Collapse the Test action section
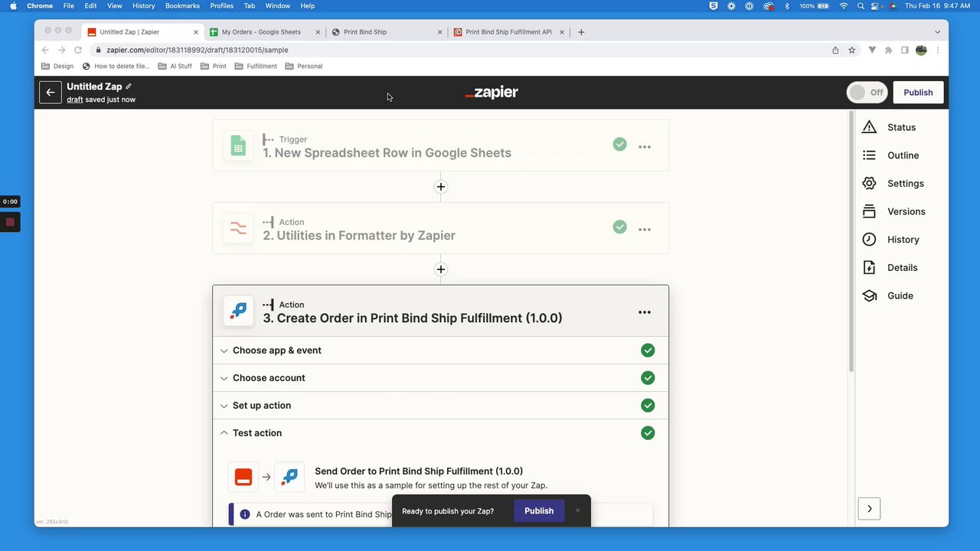Screen dimensions: 980x551 440,433
